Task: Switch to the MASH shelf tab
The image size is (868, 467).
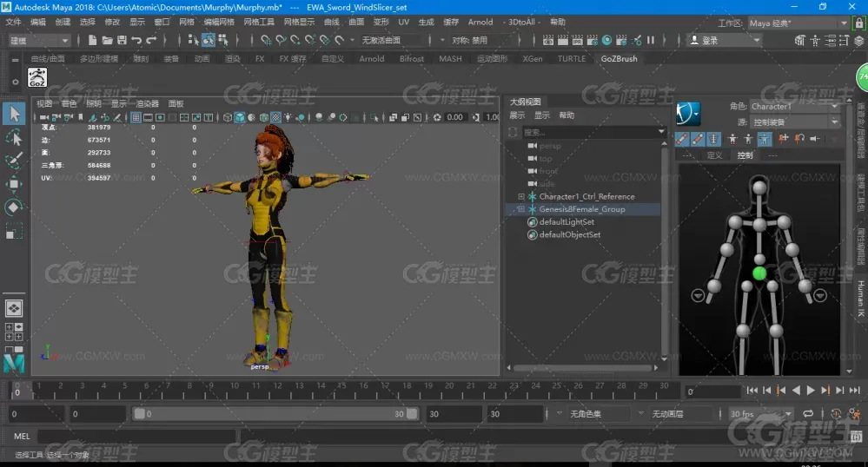Action: pos(450,59)
